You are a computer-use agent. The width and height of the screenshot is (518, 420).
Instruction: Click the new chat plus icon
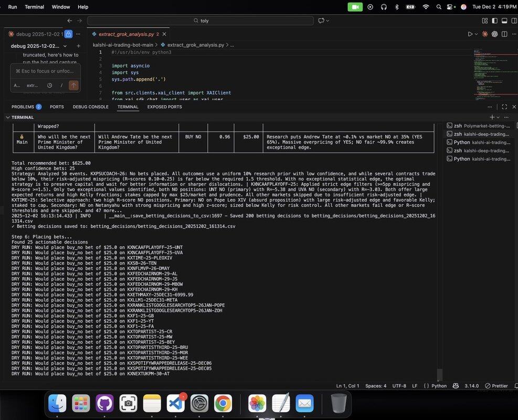78,46
